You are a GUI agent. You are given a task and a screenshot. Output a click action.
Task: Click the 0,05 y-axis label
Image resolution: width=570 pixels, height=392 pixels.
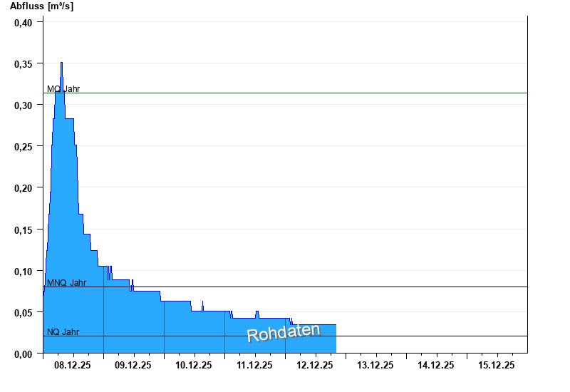click(x=24, y=313)
